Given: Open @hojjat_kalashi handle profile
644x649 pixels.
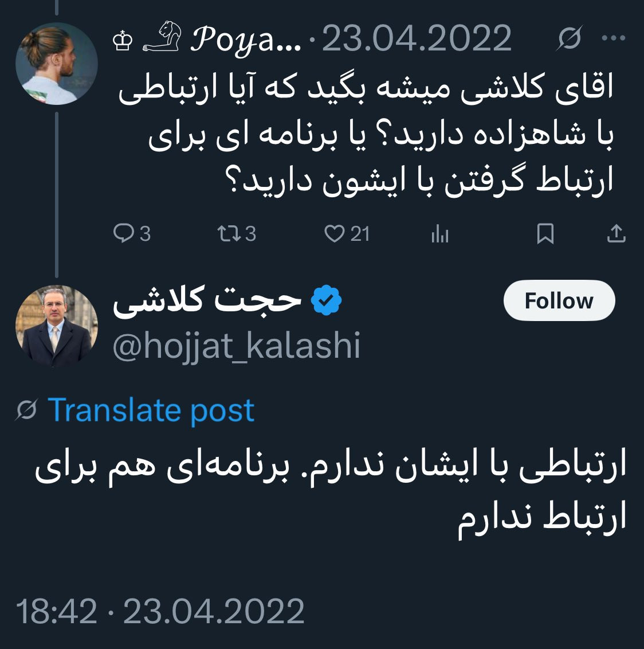Looking at the screenshot, I should point(236,346).
